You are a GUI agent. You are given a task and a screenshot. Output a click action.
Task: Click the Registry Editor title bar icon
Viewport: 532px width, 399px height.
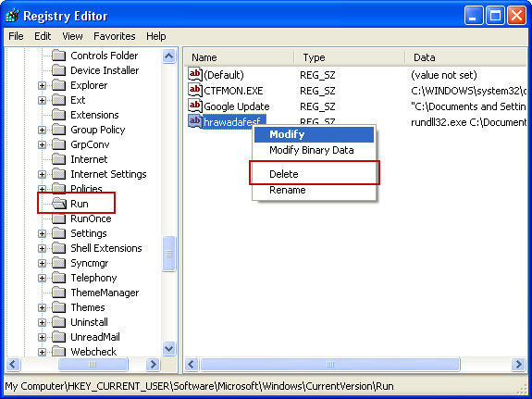click(x=13, y=16)
